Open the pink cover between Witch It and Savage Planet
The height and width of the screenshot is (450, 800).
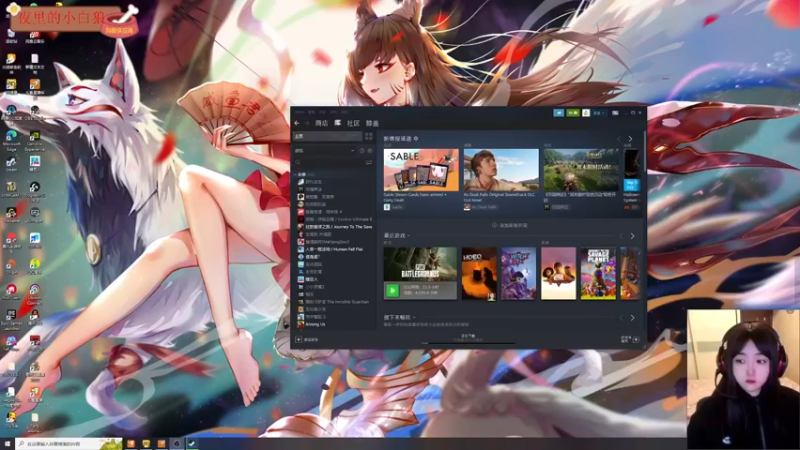[x=559, y=274]
